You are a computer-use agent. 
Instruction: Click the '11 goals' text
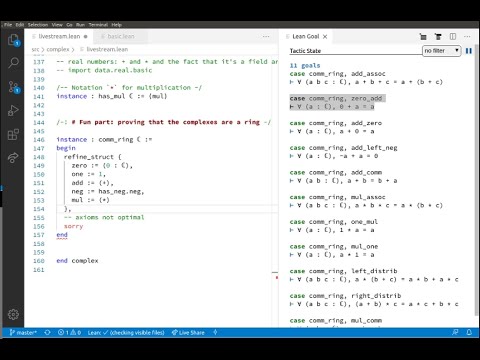(x=305, y=65)
